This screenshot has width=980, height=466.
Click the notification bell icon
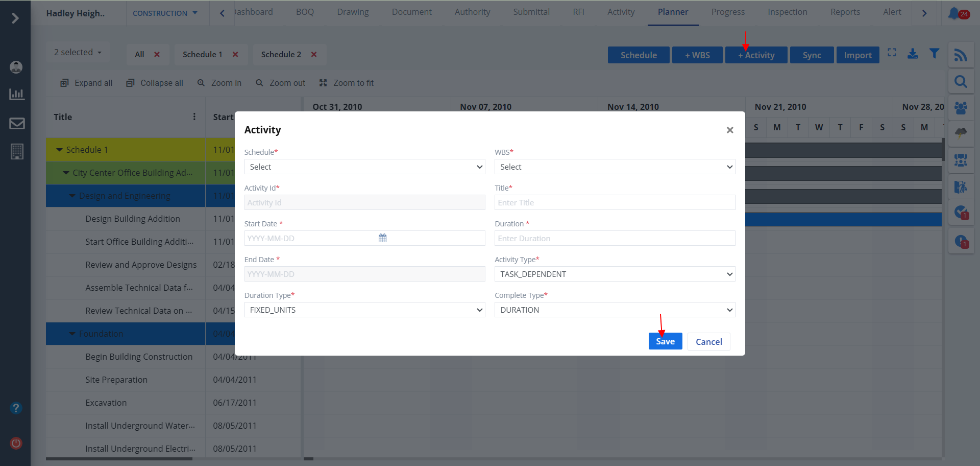tap(953, 13)
